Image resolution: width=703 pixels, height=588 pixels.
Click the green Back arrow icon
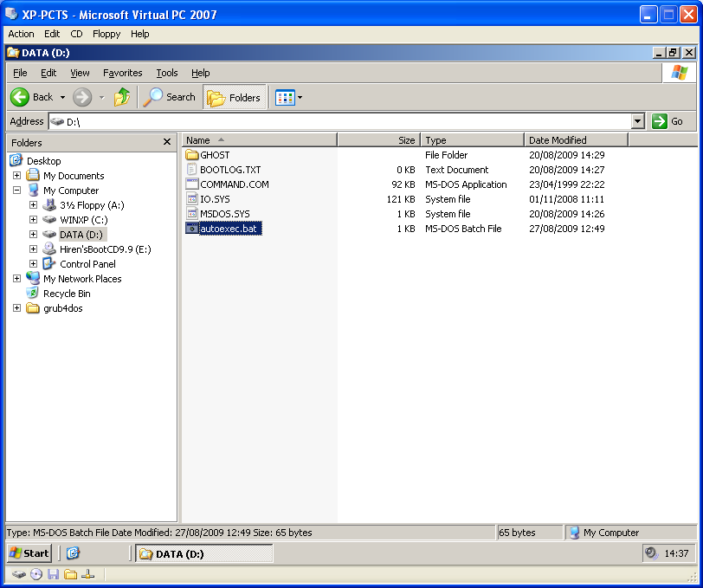tap(20, 97)
